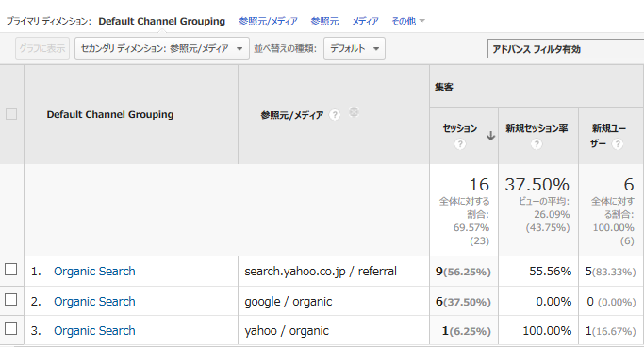Screen dimensions: 644x347
Task: Sort by the 新規ユーザー column header
Action: (x=609, y=136)
